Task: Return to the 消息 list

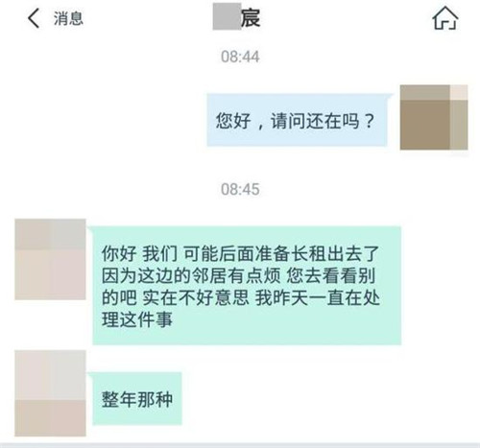Action: pos(68,18)
